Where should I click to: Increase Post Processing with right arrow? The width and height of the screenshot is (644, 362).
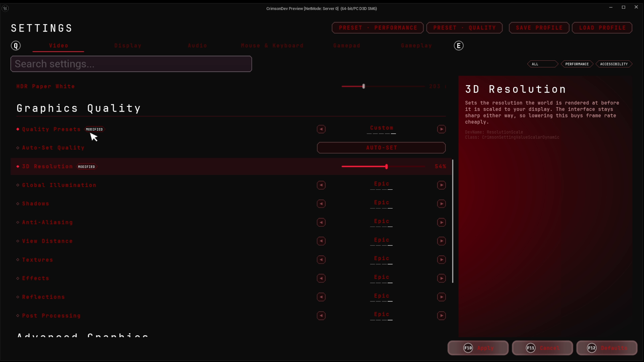coord(441,316)
